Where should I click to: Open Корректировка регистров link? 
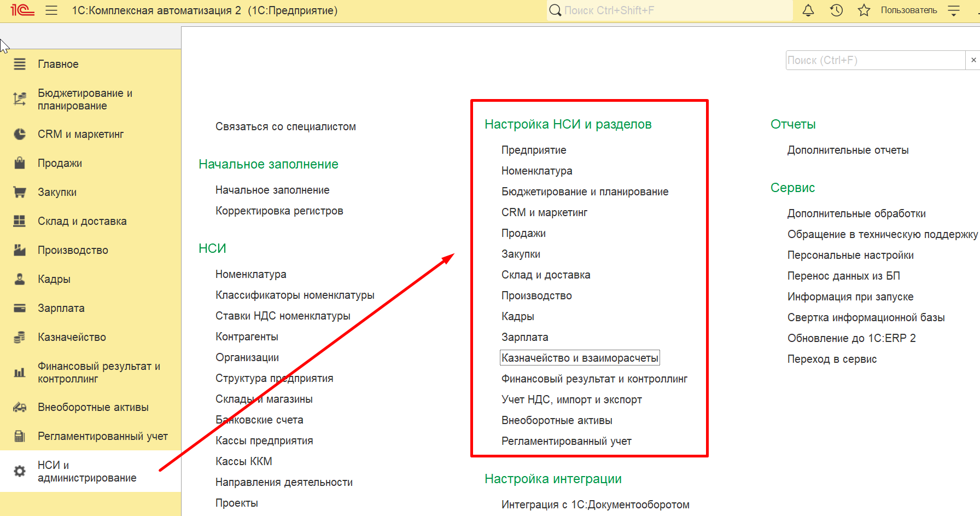point(279,211)
